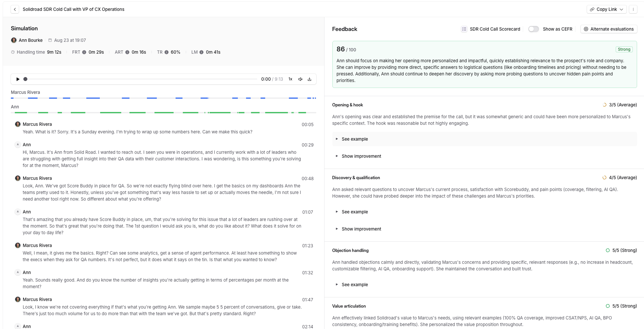The height and width of the screenshot is (329, 644).
Task: Click the FRT info icon
Action: tap(84, 52)
